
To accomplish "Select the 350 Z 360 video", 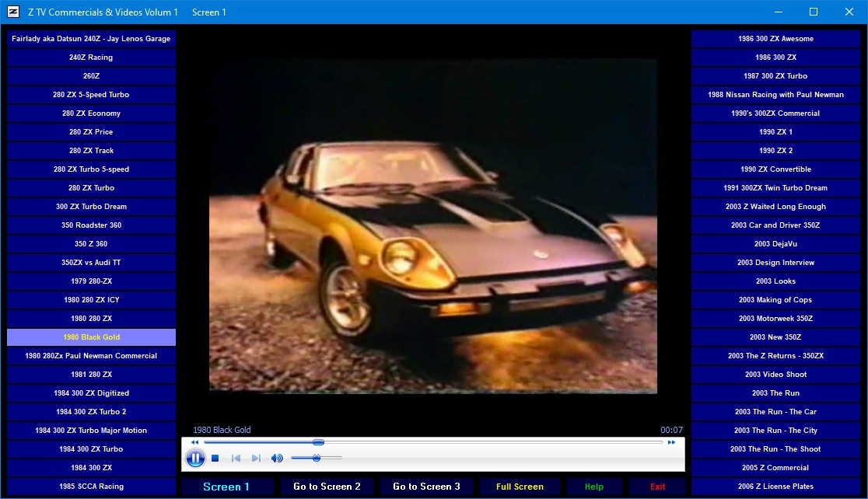I will (91, 244).
